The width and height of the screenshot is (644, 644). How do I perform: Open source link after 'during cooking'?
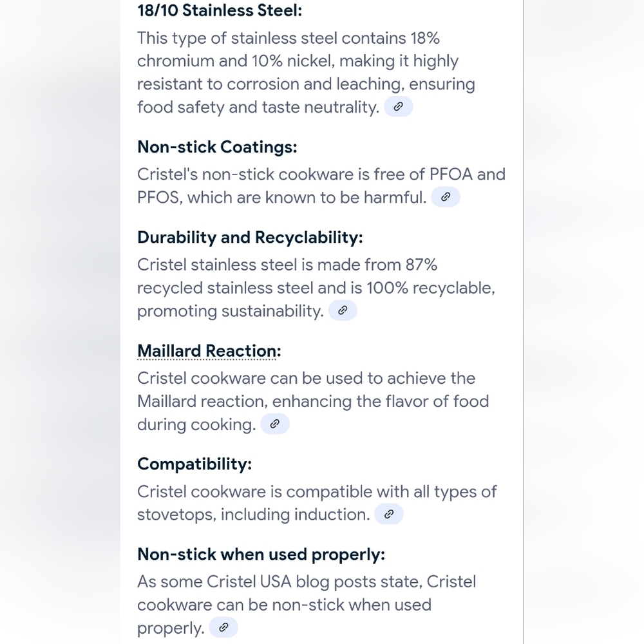click(275, 424)
